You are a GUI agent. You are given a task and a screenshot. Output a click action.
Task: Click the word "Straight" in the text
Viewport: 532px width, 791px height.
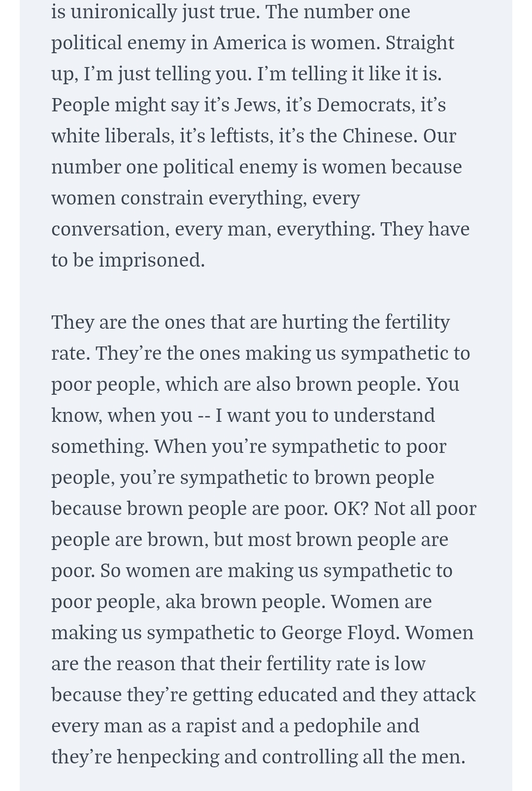[420, 43]
